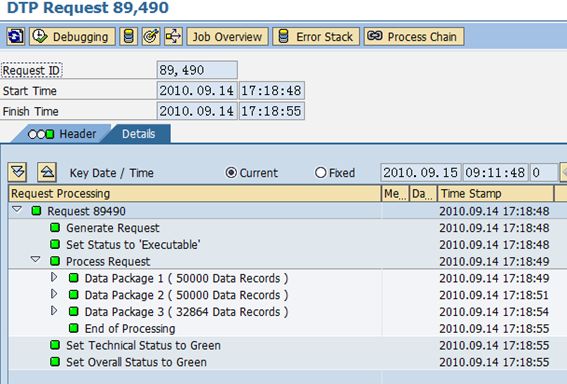Expand Data Package 3 node
Image resolution: width=567 pixels, height=384 pixels.
[54, 311]
